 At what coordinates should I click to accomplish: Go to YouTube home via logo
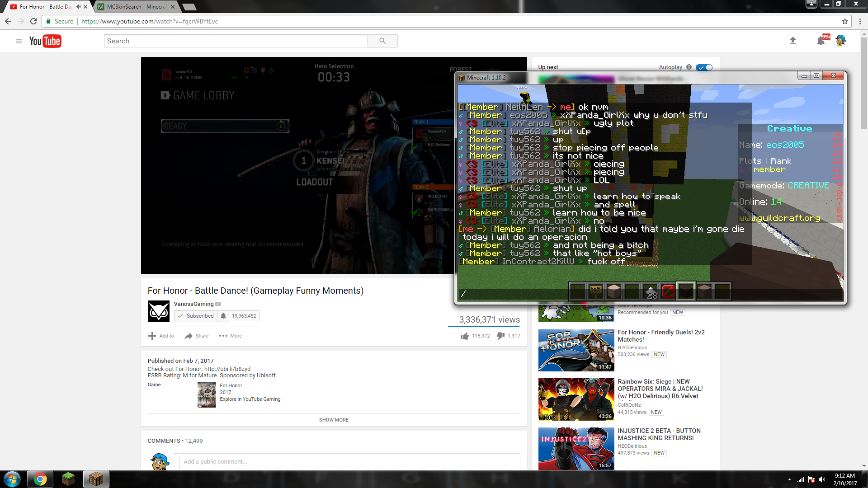click(x=45, y=41)
